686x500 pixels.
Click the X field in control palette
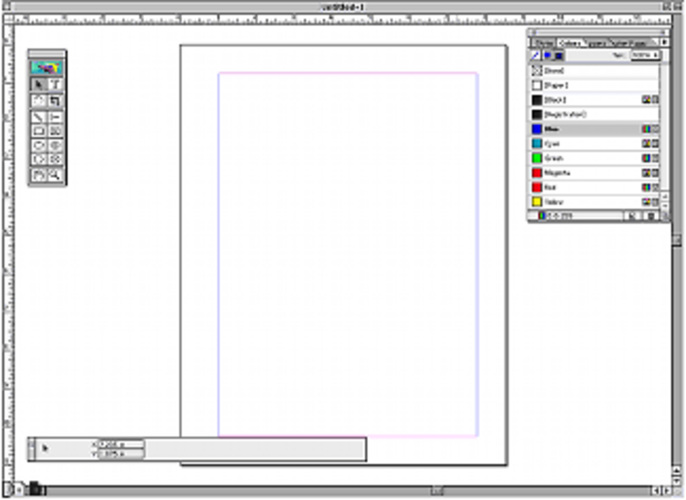[121, 444]
